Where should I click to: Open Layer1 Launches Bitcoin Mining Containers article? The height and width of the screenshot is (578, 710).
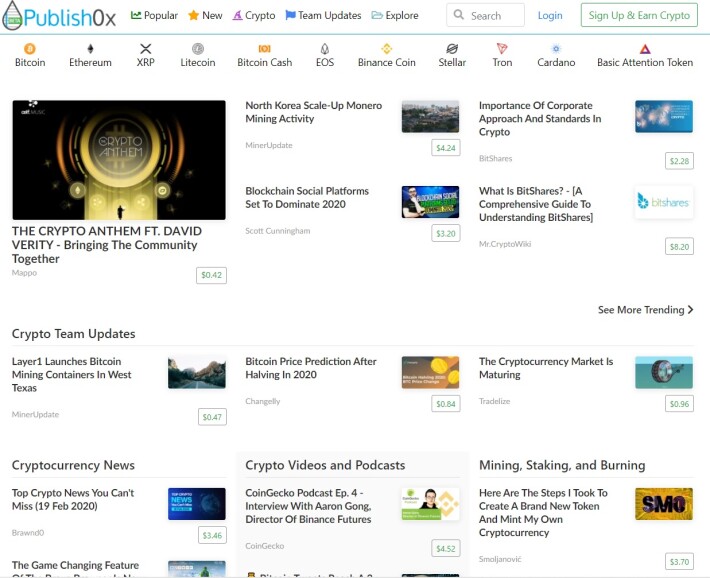72,375
